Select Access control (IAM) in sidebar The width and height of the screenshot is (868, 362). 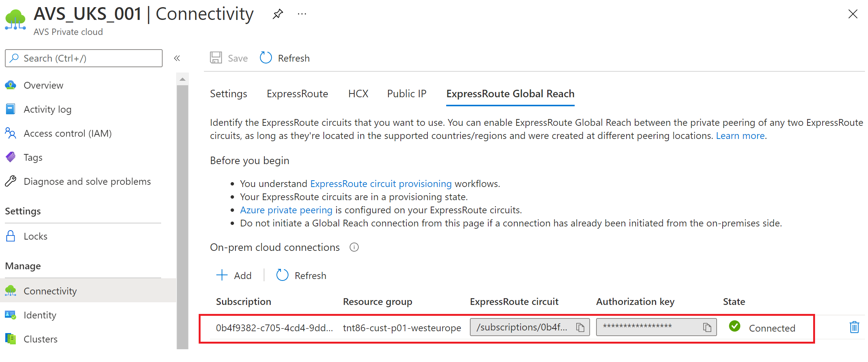pos(68,133)
